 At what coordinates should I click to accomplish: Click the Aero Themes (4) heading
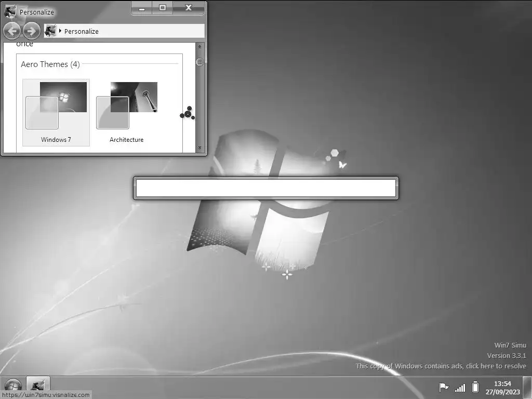(x=50, y=64)
